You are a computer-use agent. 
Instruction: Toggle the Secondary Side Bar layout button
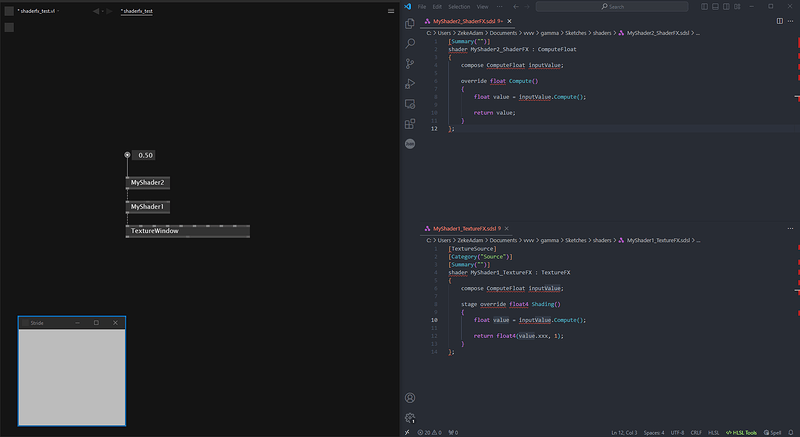pos(726,7)
